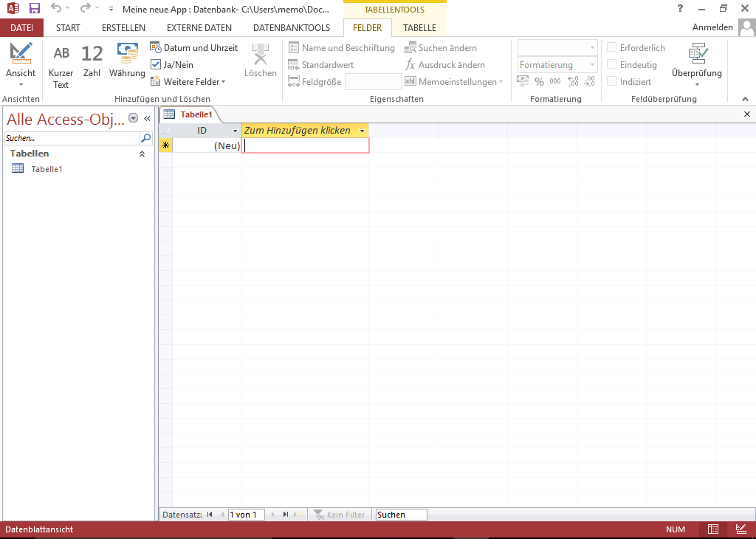Open 'Zum Hinzufügen klicken' column dropdown
756x539 pixels.
(x=362, y=131)
